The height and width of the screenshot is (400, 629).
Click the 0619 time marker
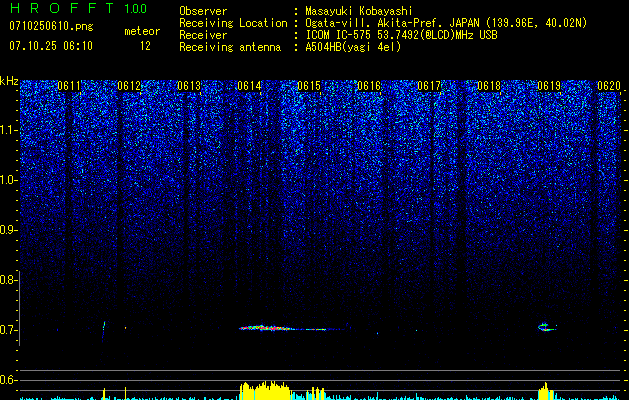click(x=549, y=86)
